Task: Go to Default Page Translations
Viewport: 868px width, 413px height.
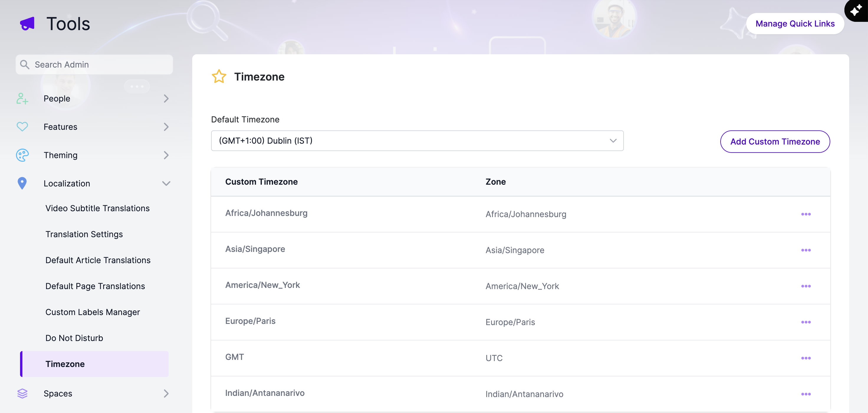Action: [95, 286]
